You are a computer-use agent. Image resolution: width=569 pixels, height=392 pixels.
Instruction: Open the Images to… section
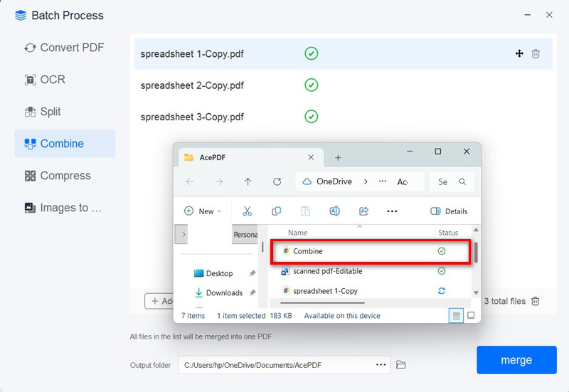point(63,208)
